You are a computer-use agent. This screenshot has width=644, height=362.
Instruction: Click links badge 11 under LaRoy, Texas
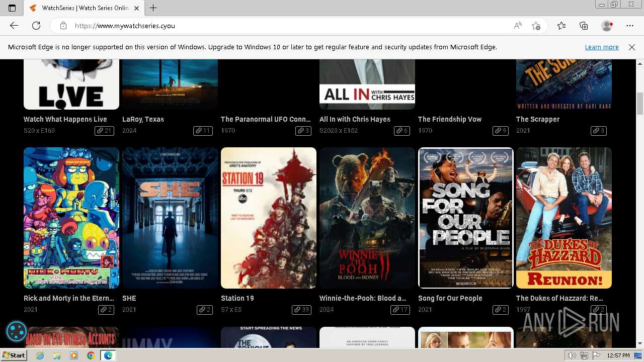click(203, 131)
